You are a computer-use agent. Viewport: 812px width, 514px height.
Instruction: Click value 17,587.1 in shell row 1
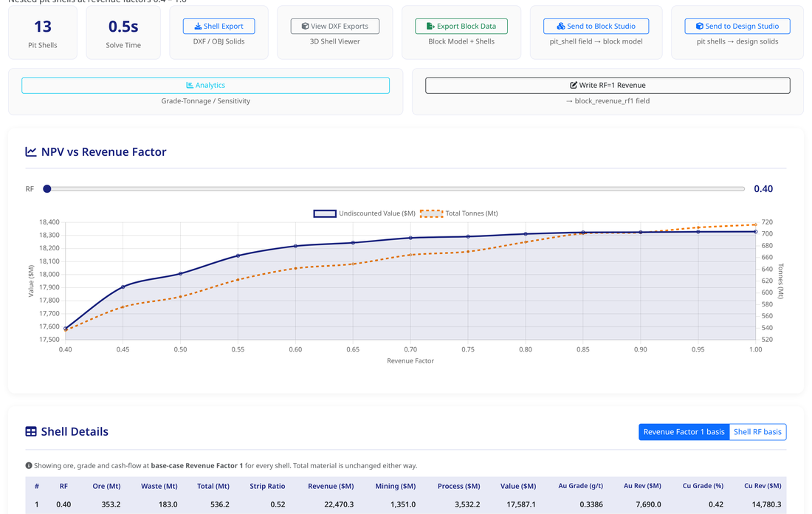pos(521,504)
